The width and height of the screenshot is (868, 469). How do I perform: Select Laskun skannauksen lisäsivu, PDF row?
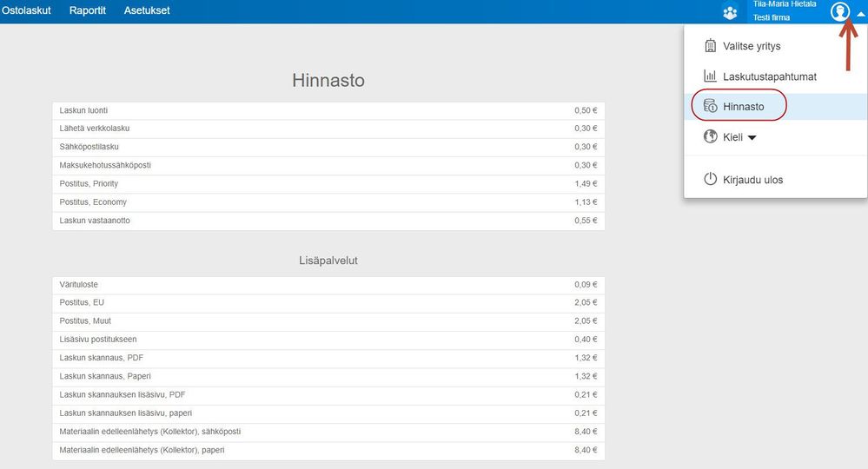[x=328, y=395]
